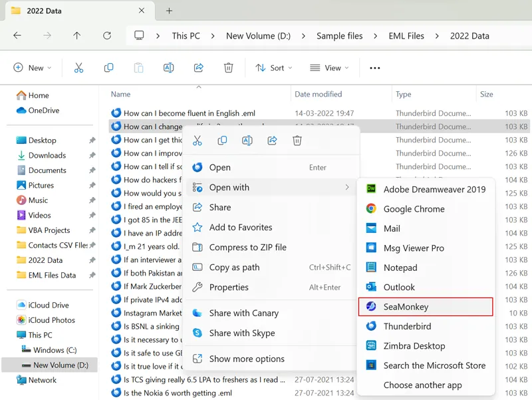Select Search the Microsoft Store
The height and width of the screenshot is (400, 532).
(426, 365)
